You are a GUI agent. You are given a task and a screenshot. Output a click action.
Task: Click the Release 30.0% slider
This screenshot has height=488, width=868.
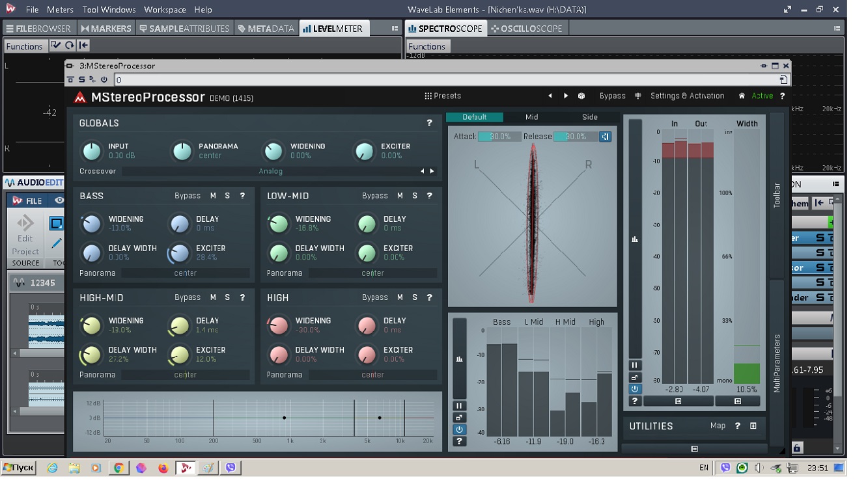click(576, 137)
